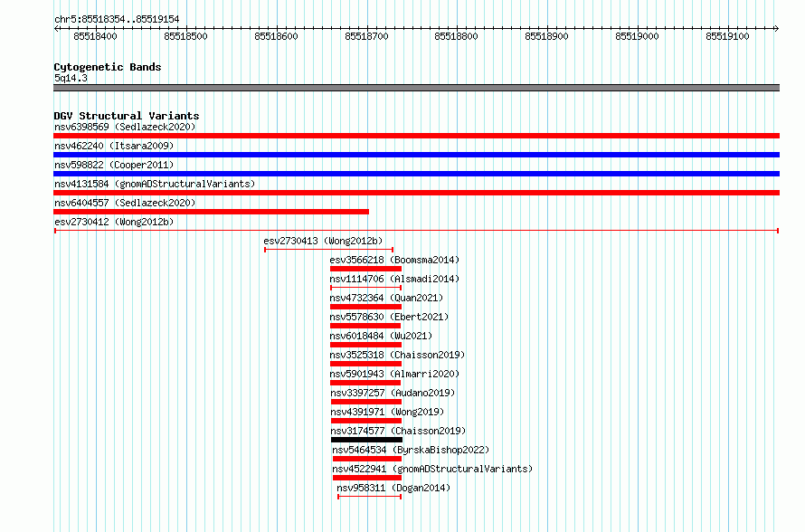Click the blue bar for nsv598822
The height and width of the screenshot is (532, 805).
416,174
